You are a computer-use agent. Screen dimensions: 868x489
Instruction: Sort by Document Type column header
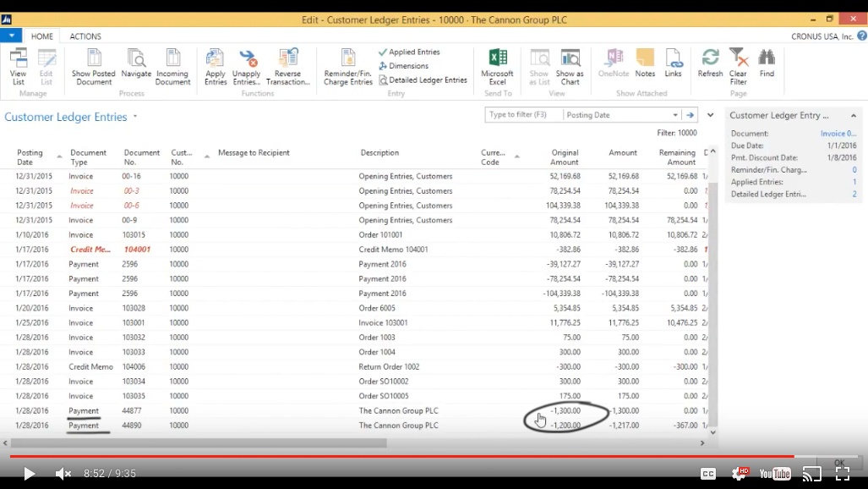point(88,157)
